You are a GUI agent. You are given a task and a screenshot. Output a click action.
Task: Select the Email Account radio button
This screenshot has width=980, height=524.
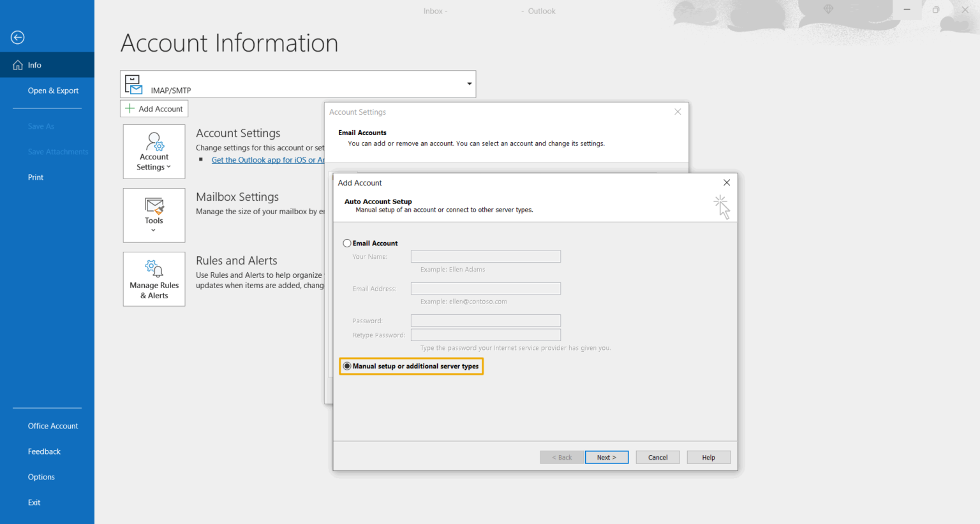pyautogui.click(x=347, y=243)
